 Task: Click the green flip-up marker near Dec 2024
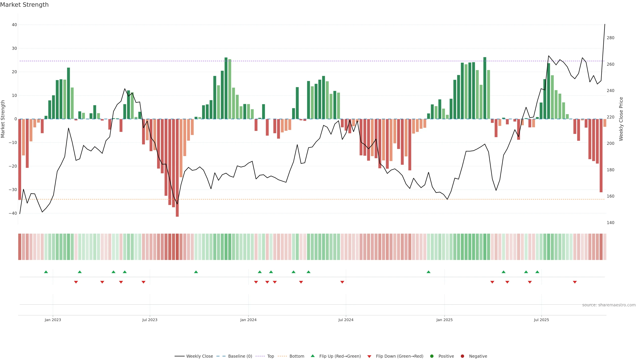click(x=428, y=272)
